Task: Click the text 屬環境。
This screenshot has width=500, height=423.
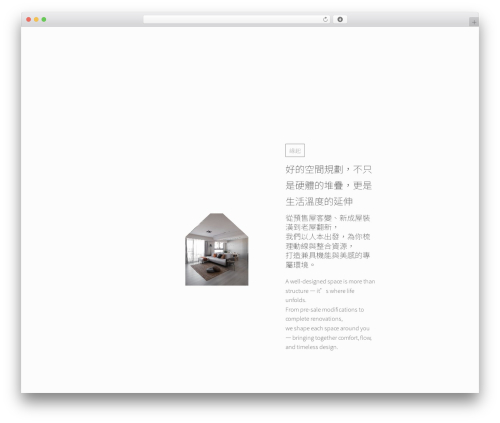Action: 300,265
